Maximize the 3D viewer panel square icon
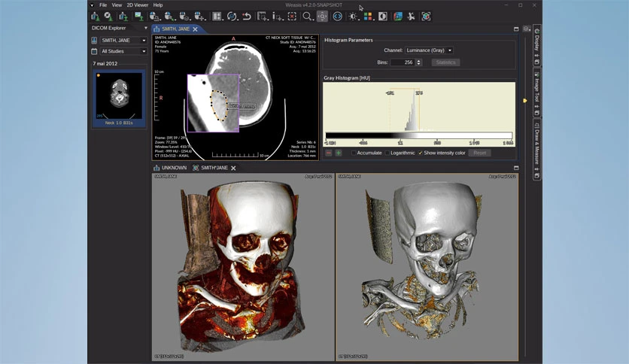 click(516, 168)
